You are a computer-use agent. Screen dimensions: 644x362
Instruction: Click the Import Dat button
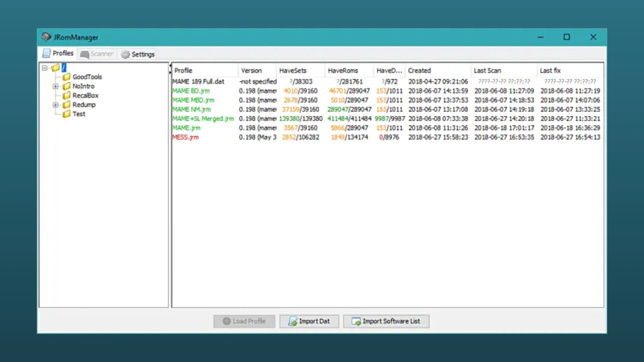point(309,321)
